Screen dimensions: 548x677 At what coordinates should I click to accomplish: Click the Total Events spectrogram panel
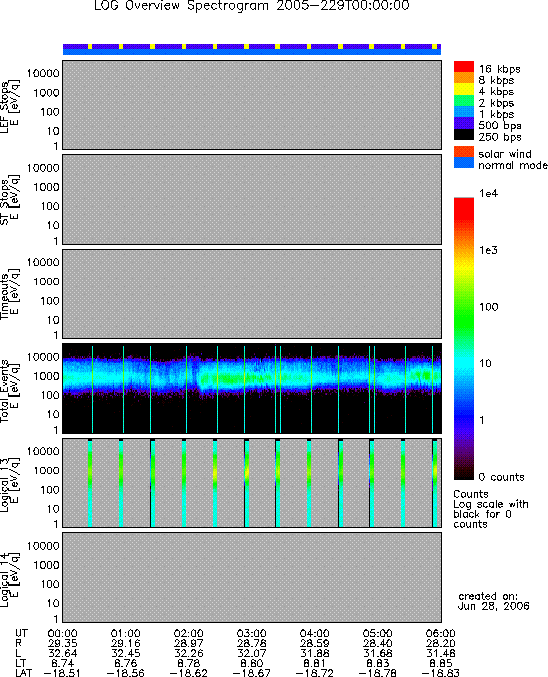pos(252,389)
